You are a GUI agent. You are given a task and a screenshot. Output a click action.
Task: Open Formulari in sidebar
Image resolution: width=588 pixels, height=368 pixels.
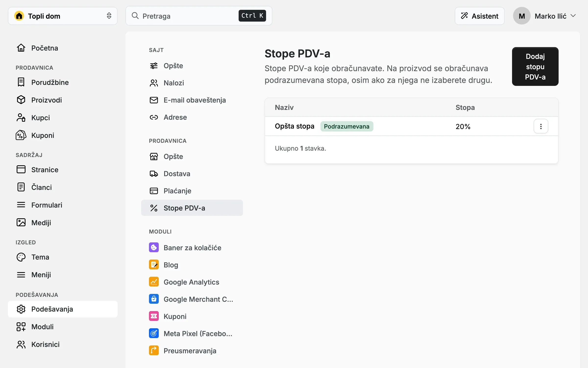[x=63, y=205]
